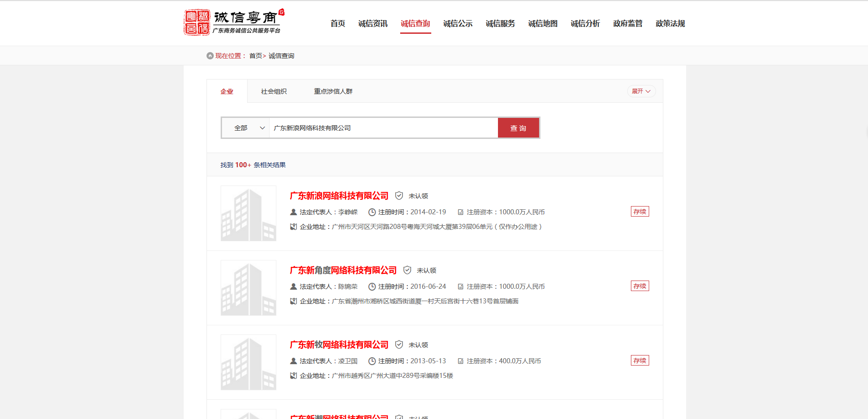Open 广东新角度网络科技有限公司 result link
Image resolution: width=868 pixels, height=419 pixels.
tap(343, 270)
